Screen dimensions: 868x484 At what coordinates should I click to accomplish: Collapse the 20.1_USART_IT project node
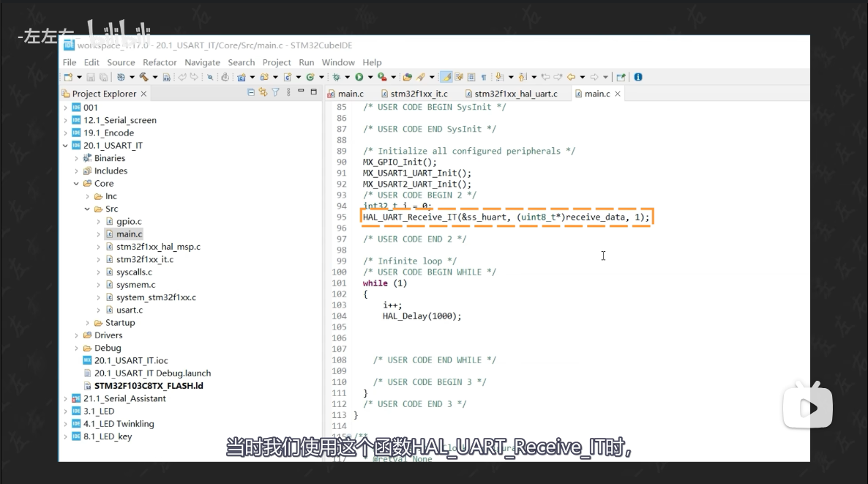66,146
